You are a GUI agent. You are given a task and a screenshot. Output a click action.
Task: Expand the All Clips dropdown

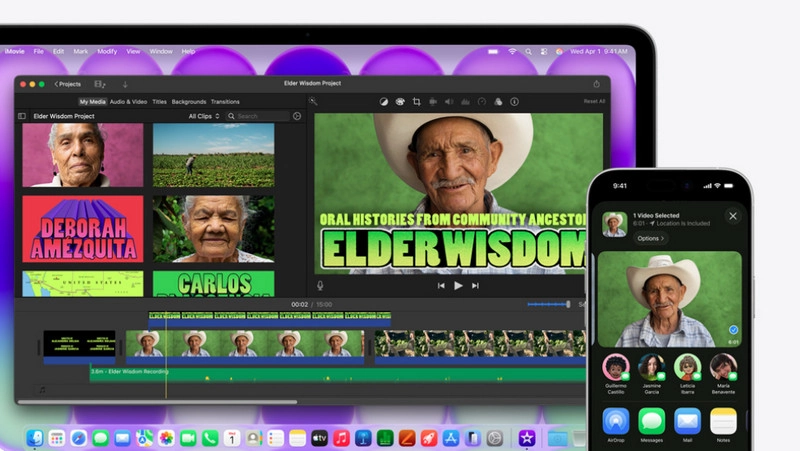tap(204, 116)
